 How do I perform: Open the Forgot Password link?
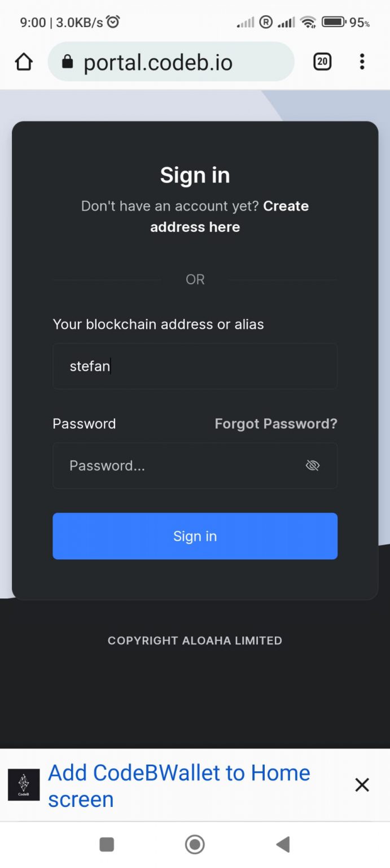tap(276, 424)
